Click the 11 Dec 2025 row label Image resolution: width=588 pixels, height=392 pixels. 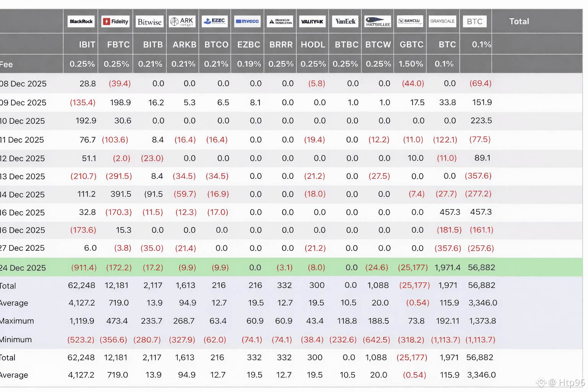pos(22,140)
